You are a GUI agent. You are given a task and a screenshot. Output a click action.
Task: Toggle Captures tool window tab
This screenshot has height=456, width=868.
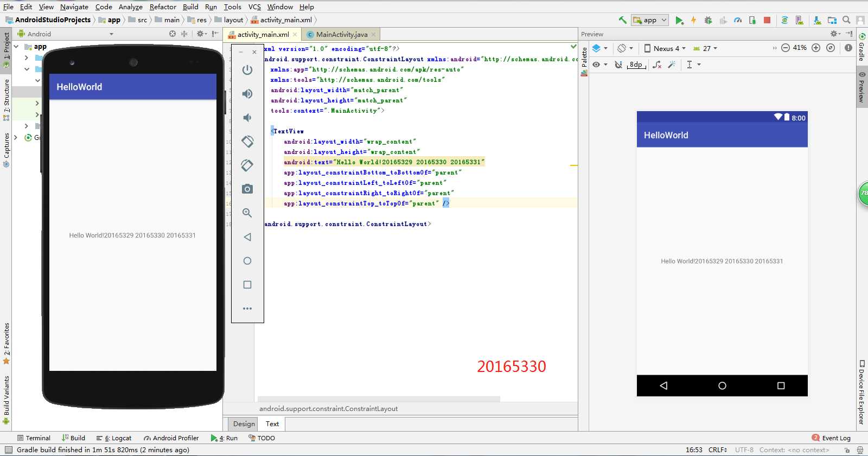pos(6,150)
